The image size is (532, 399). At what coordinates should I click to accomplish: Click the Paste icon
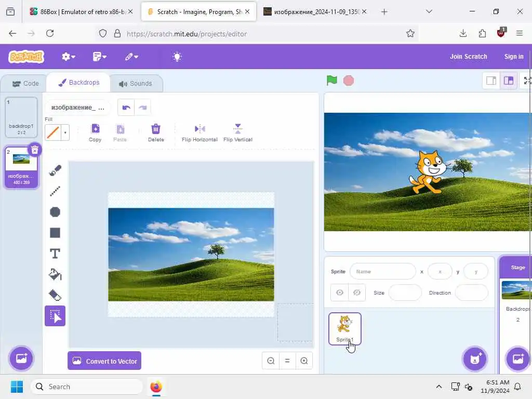pyautogui.click(x=120, y=133)
